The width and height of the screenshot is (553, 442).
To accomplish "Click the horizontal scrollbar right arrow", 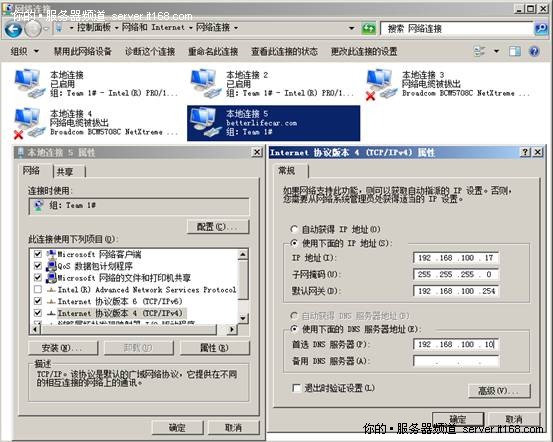I will [x=232, y=329].
